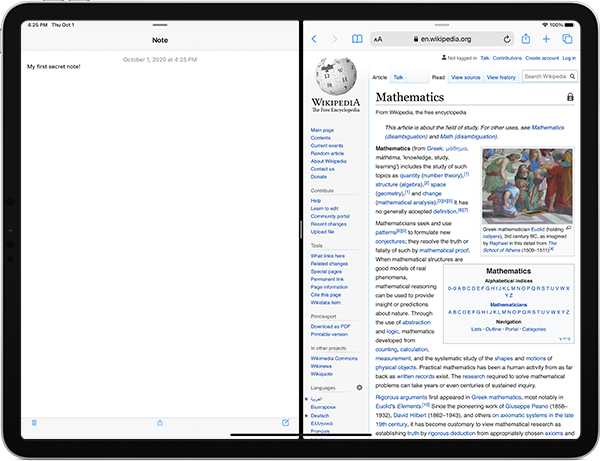
Task: Open the School of Athens thumbnail image
Action: pos(527,186)
